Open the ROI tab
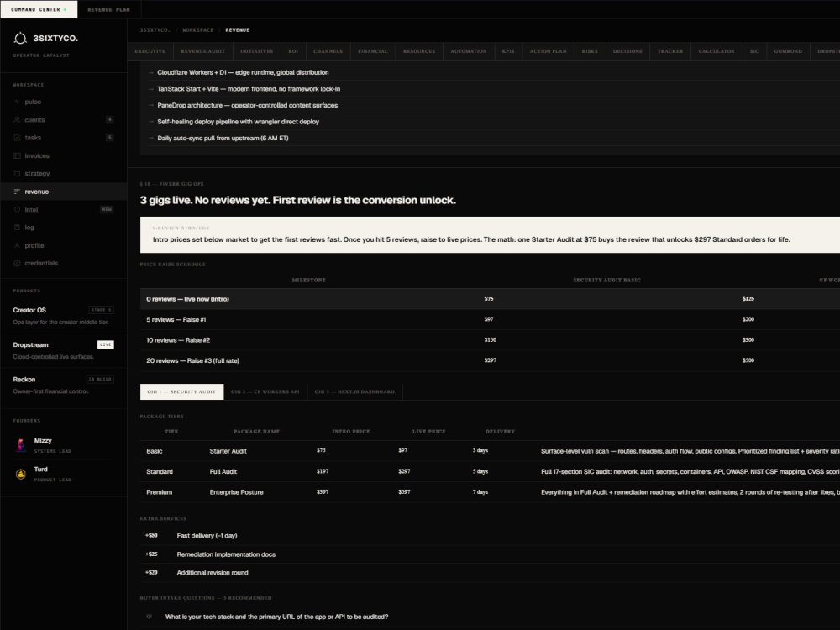840x630 pixels. coord(293,51)
